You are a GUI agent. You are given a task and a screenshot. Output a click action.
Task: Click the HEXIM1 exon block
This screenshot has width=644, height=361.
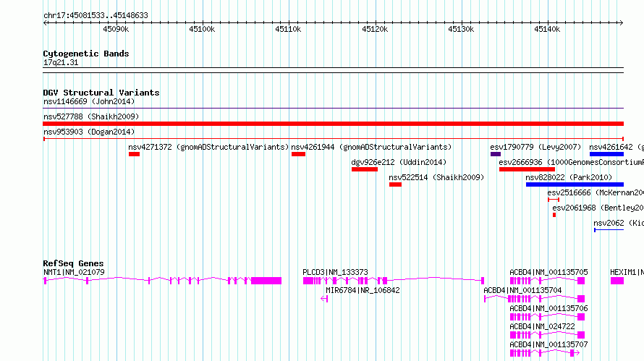click(x=617, y=281)
